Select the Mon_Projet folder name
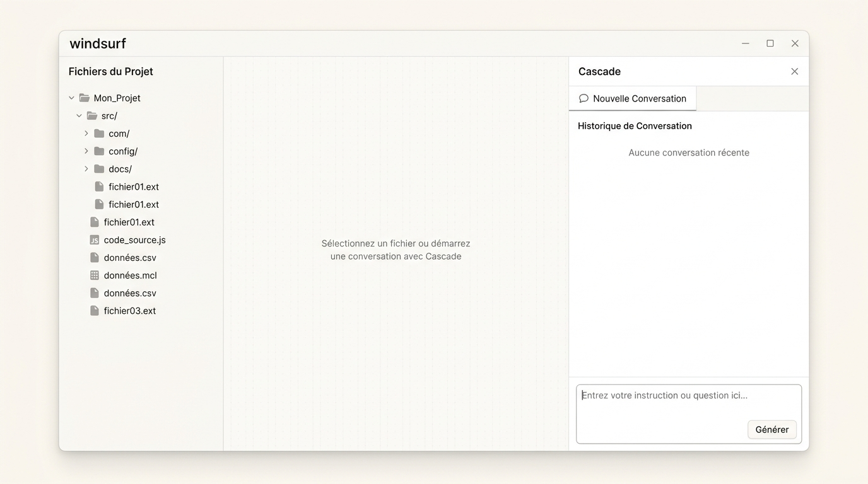 point(117,98)
